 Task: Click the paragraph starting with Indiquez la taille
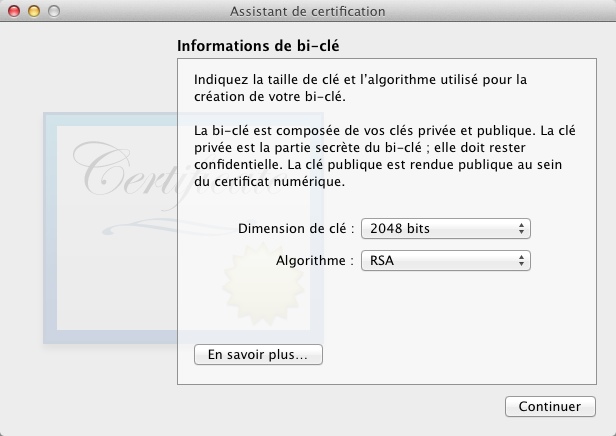point(360,88)
